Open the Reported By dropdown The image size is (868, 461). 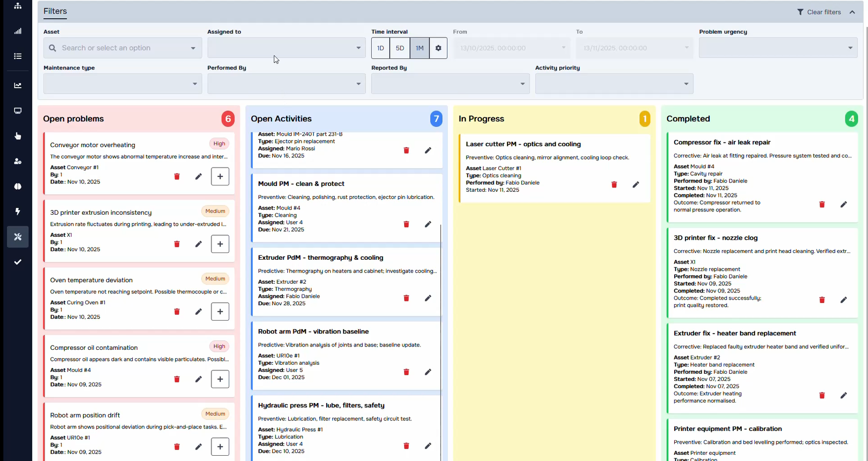click(449, 83)
